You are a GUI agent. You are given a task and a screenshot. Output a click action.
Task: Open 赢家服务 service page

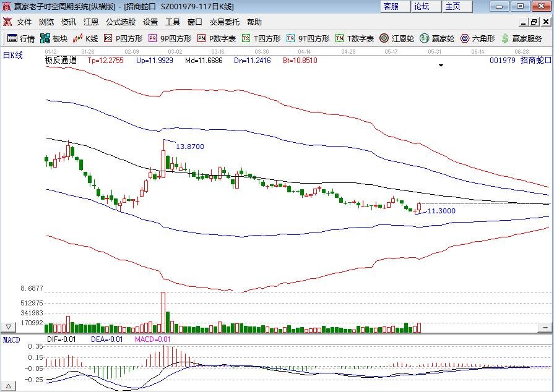[x=521, y=38]
